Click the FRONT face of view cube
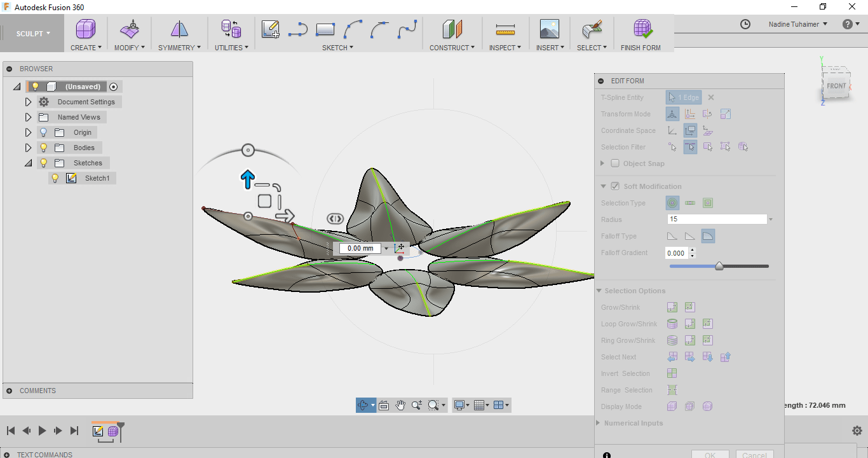The height and width of the screenshot is (458, 868). point(836,86)
